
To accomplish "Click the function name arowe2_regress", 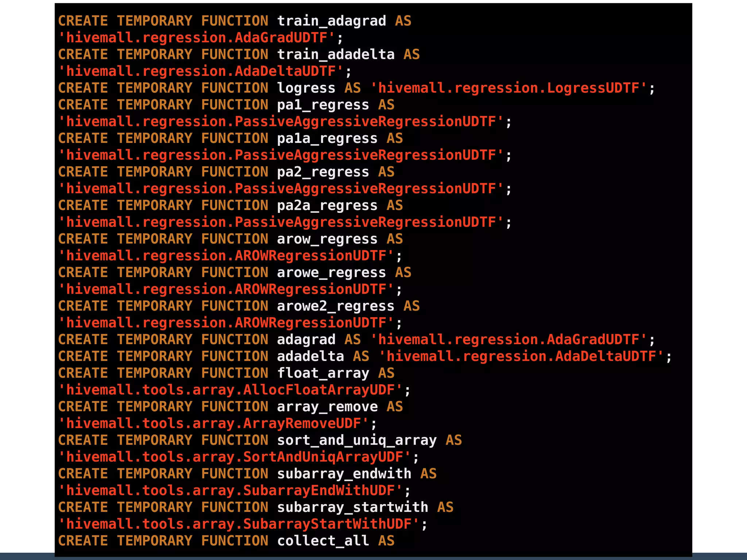I will click(x=336, y=306).
